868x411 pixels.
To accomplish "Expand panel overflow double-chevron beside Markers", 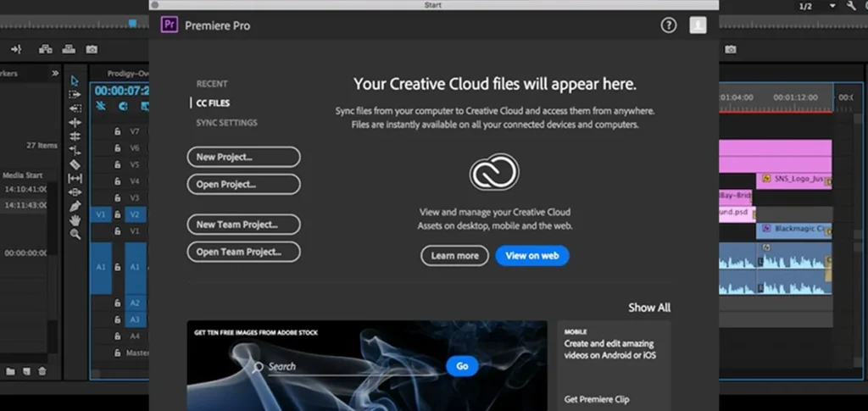I will pos(55,73).
